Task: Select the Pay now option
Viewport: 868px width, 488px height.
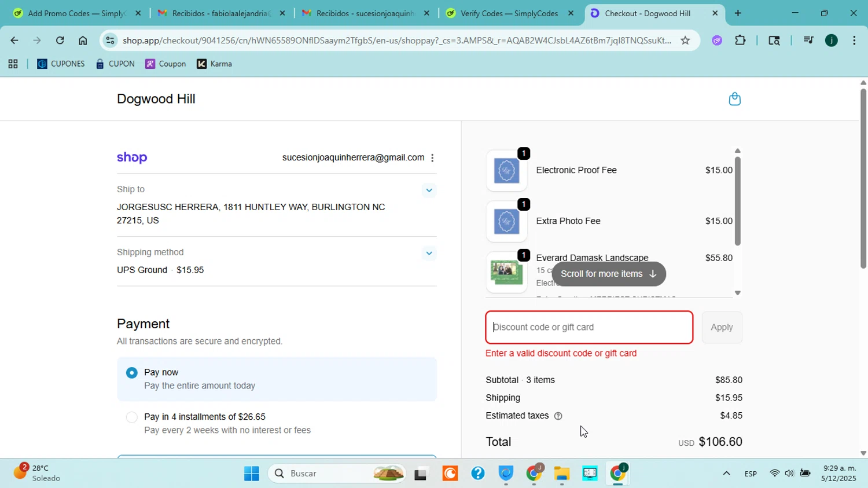Action: tap(277, 379)
